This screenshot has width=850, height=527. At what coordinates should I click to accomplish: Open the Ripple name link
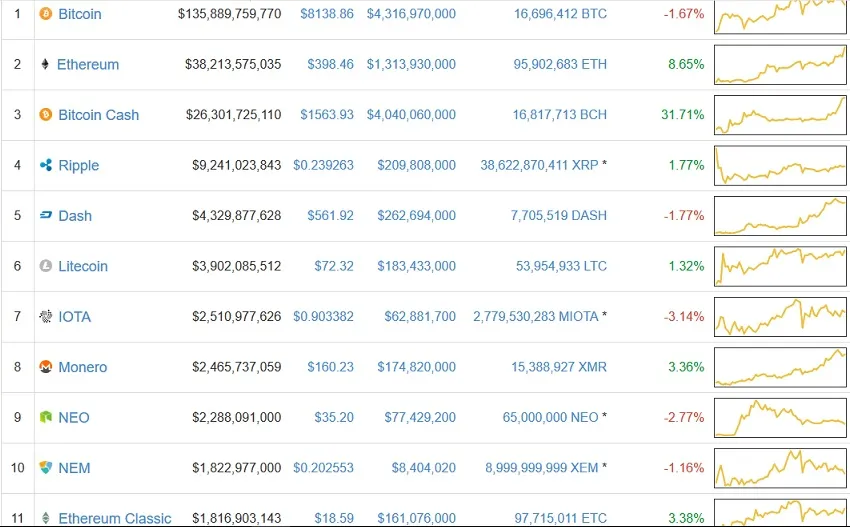[79, 165]
